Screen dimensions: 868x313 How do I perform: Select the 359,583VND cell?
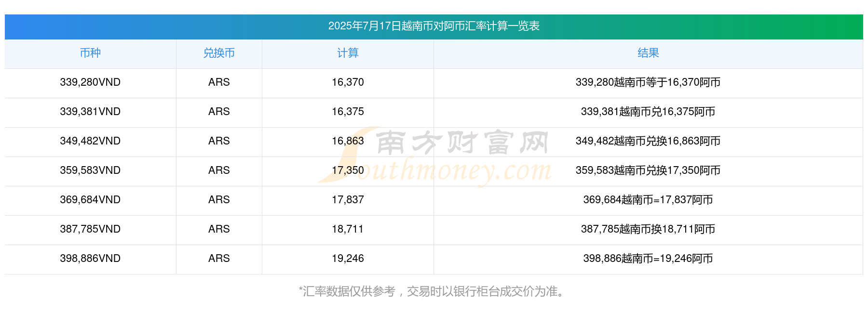[x=90, y=170]
